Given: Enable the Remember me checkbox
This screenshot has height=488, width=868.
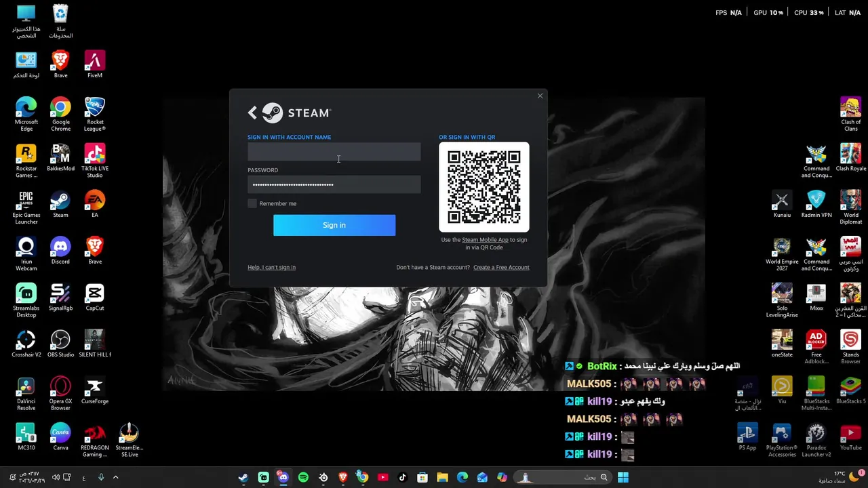Looking at the screenshot, I should coord(252,203).
